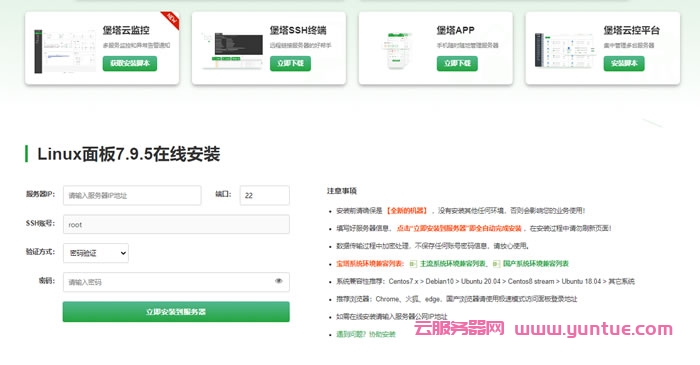
Task: Focus the 端口 field showing 22
Action: (265, 195)
